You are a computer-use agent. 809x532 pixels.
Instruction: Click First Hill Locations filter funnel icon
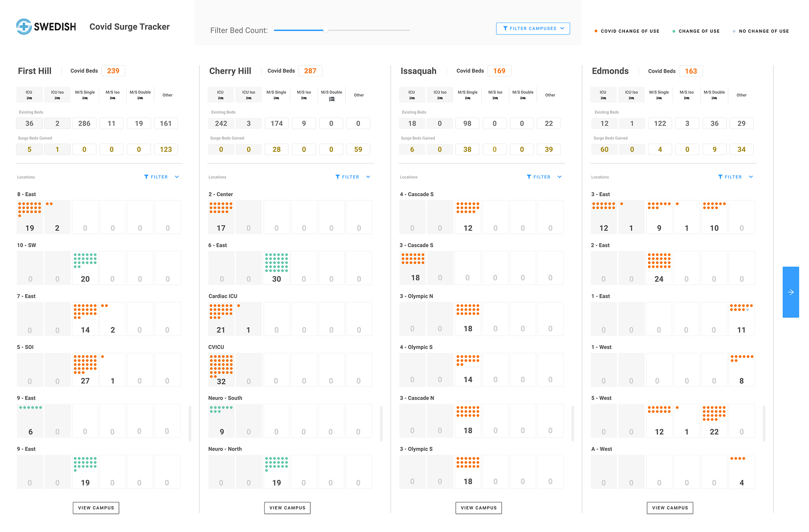(146, 177)
